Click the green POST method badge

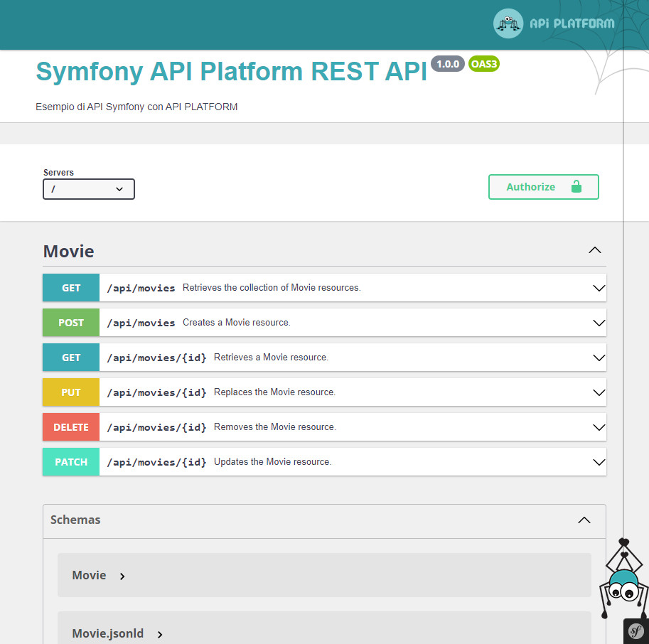tap(71, 323)
